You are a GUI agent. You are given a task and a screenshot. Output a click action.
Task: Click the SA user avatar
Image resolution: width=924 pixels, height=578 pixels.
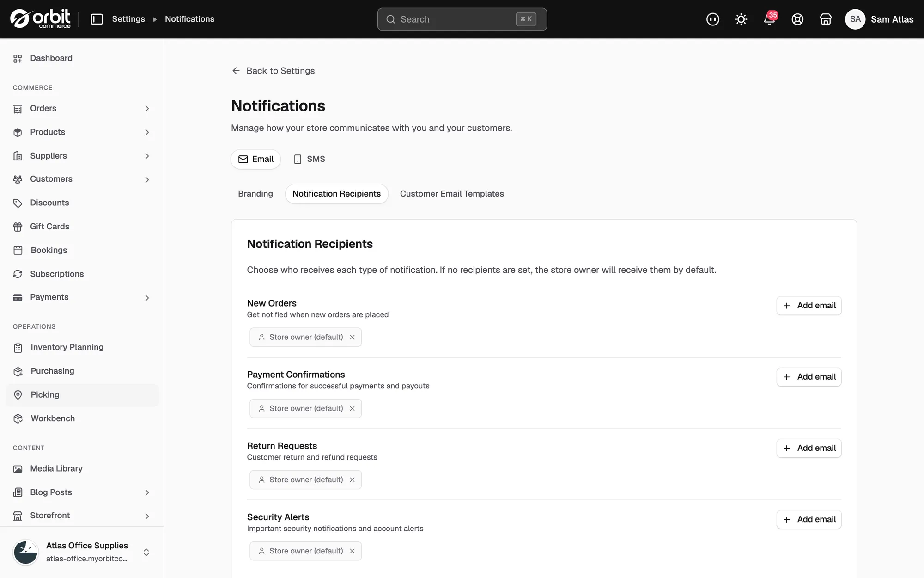(855, 19)
